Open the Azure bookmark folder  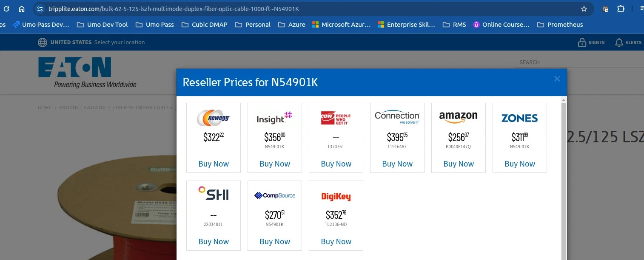click(x=292, y=25)
